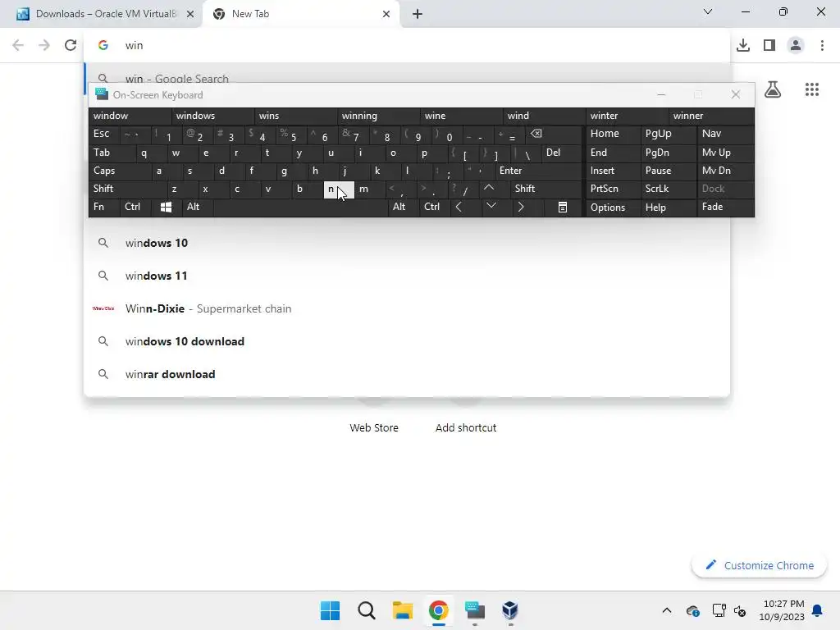This screenshot has height=630, width=840.
Task: Close the Downloads VirtualBox tab
Action: coord(190,14)
